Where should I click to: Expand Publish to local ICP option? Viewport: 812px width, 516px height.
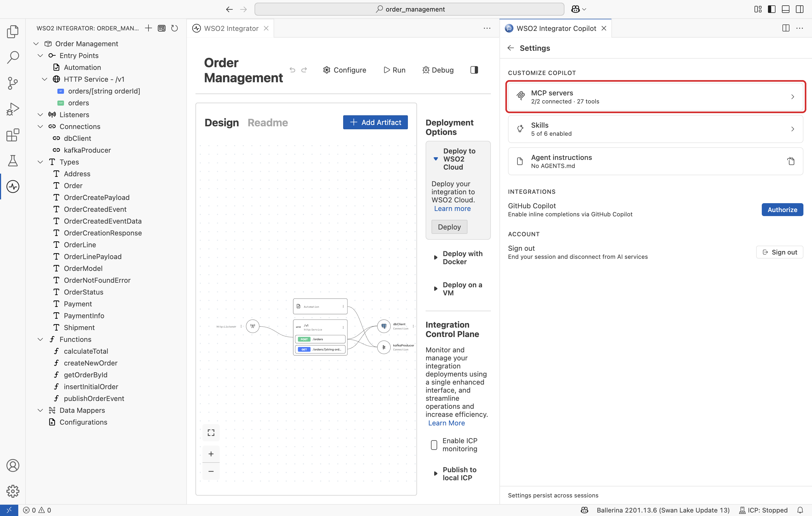click(436, 474)
